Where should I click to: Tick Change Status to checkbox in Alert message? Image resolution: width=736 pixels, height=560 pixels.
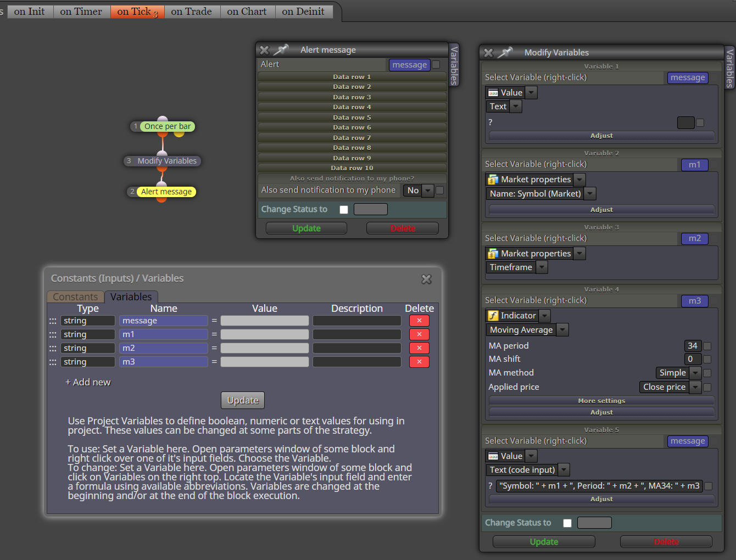344,209
